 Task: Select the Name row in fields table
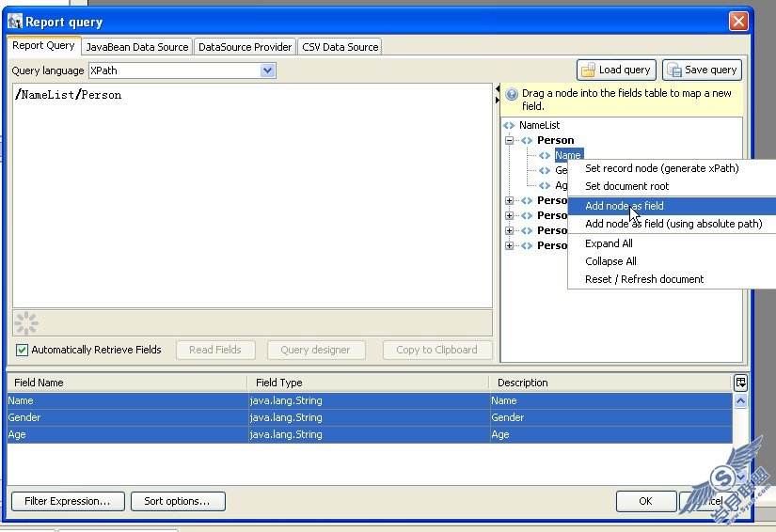click(370, 401)
